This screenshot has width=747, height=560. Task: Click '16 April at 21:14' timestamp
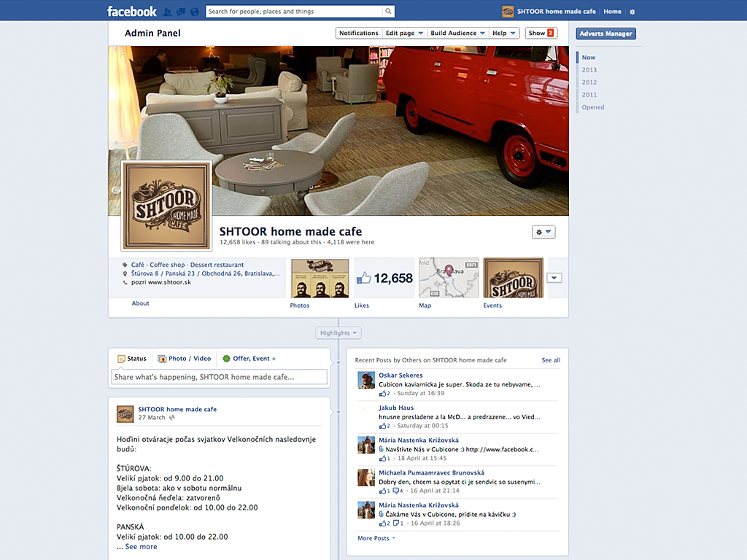pyautogui.click(x=435, y=491)
